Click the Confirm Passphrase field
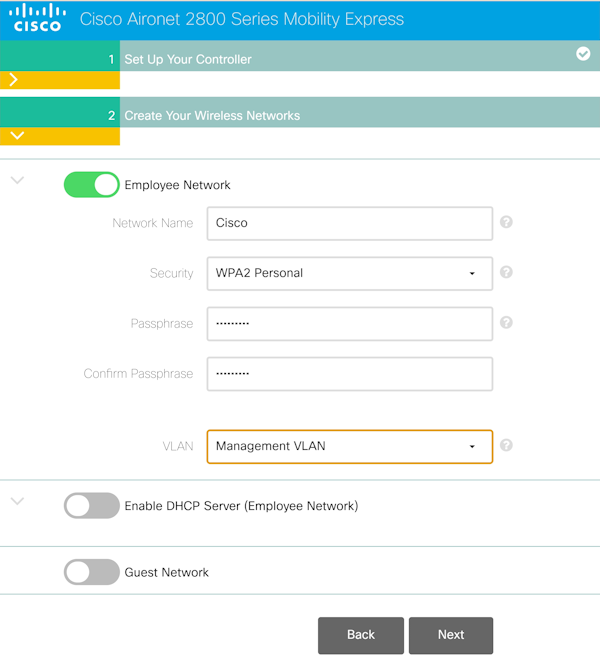Viewport: 600px width, 669px height. (350, 374)
